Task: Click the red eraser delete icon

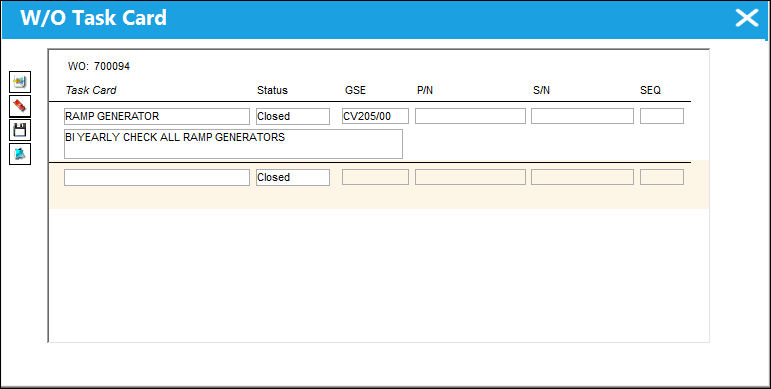Action: click(20, 106)
